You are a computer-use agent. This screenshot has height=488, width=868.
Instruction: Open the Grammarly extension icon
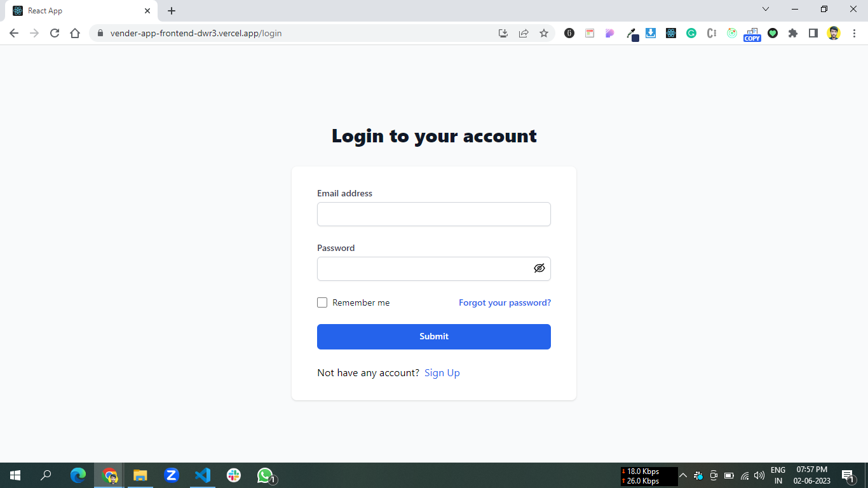(691, 33)
